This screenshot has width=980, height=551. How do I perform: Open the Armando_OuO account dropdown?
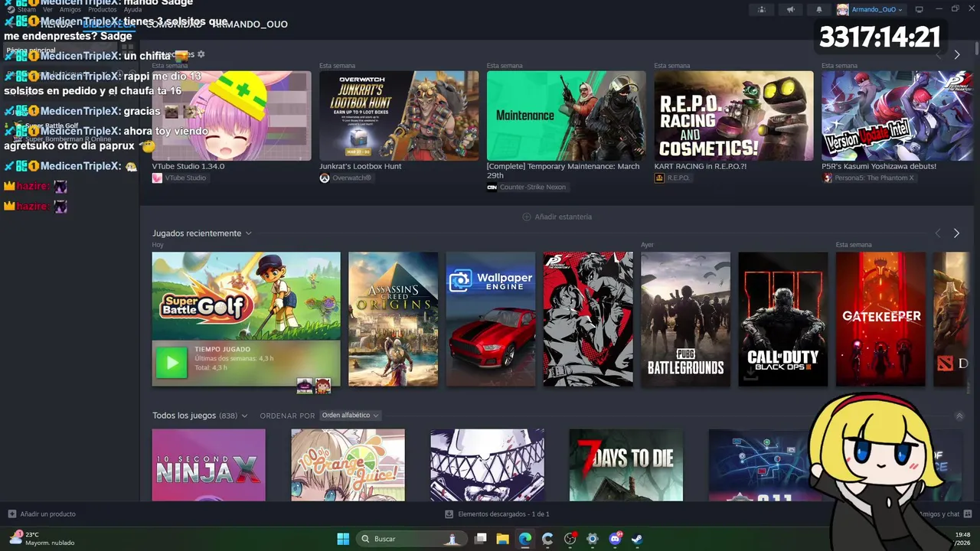point(870,9)
